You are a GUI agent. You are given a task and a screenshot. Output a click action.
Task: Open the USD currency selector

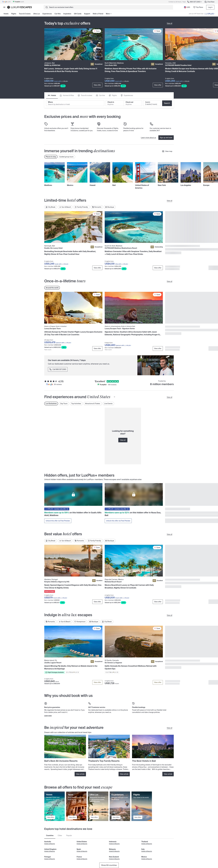coord(187,7)
